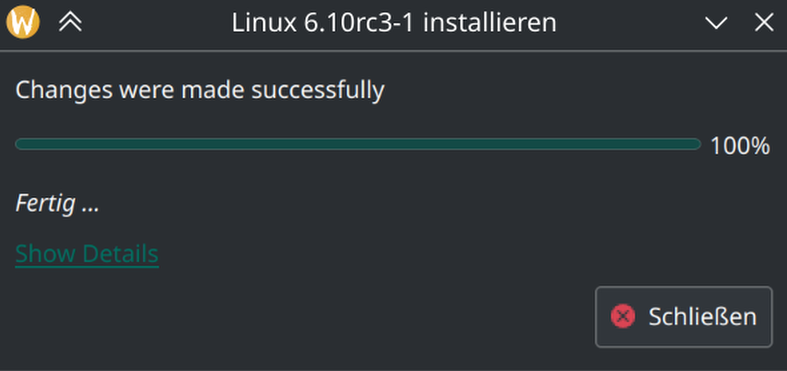Minimize the window using the down chevron
The width and height of the screenshot is (787, 371).
pos(716,23)
